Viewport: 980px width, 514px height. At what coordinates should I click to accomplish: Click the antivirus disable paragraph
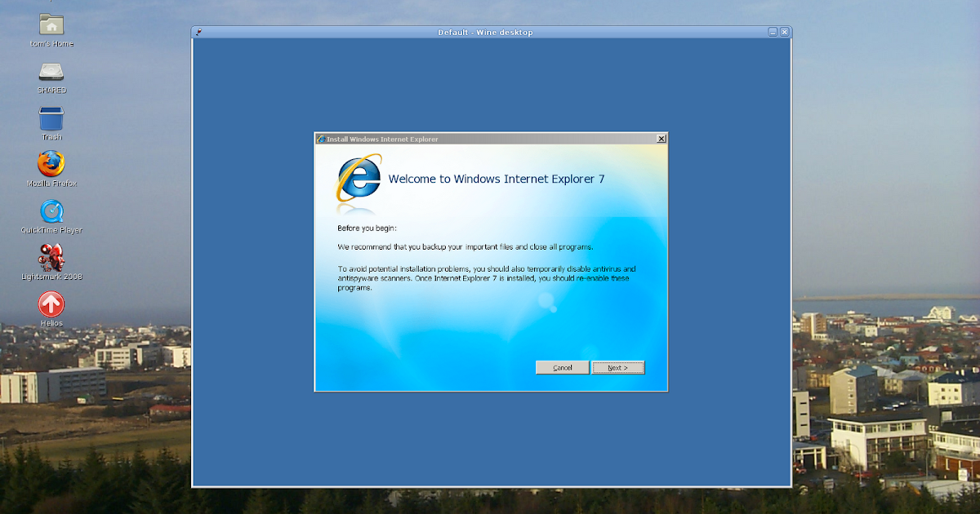(487, 278)
